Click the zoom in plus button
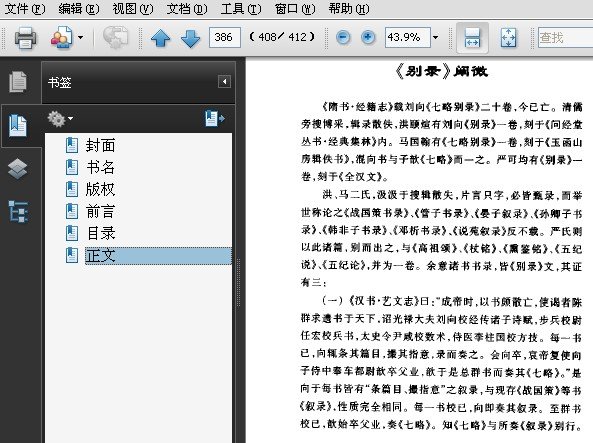 click(x=368, y=37)
